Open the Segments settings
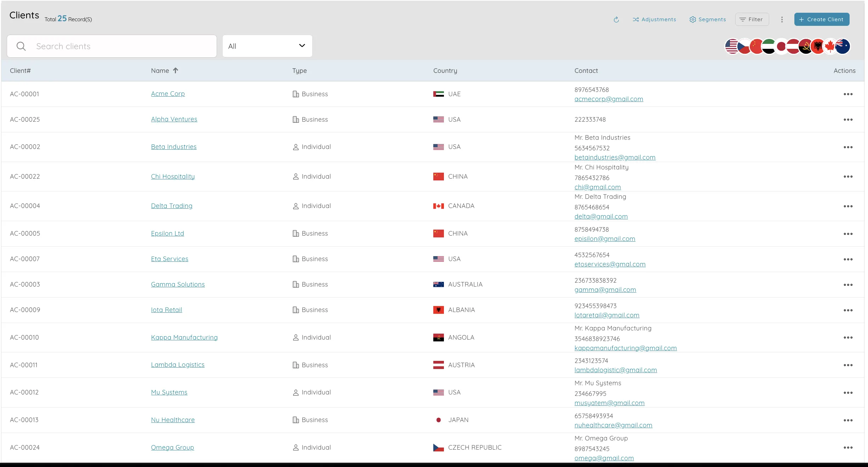This screenshot has width=868, height=467. pyautogui.click(x=707, y=19)
